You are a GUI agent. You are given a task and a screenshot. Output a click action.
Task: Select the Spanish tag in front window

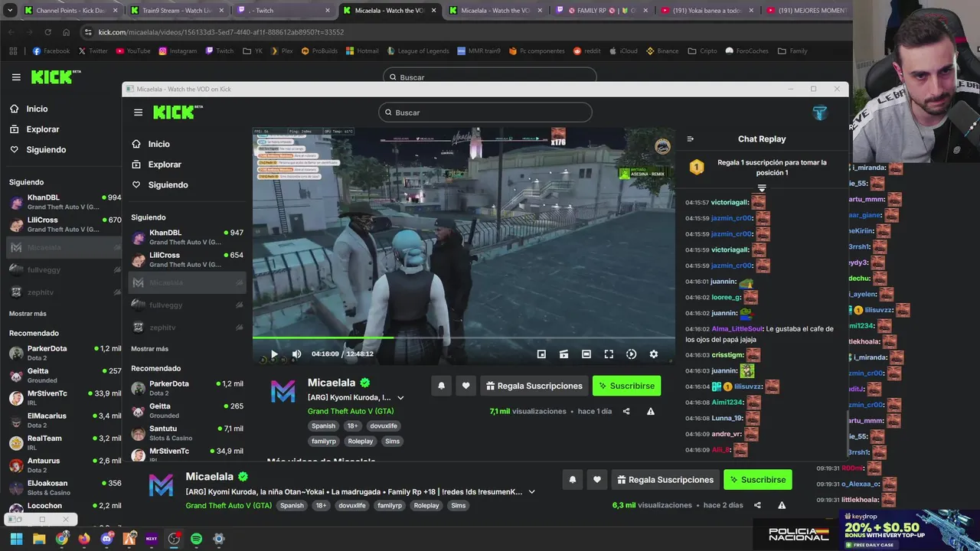pos(323,425)
